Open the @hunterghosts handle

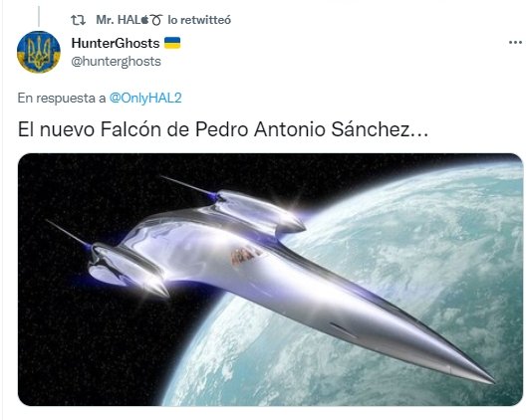[x=117, y=62]
